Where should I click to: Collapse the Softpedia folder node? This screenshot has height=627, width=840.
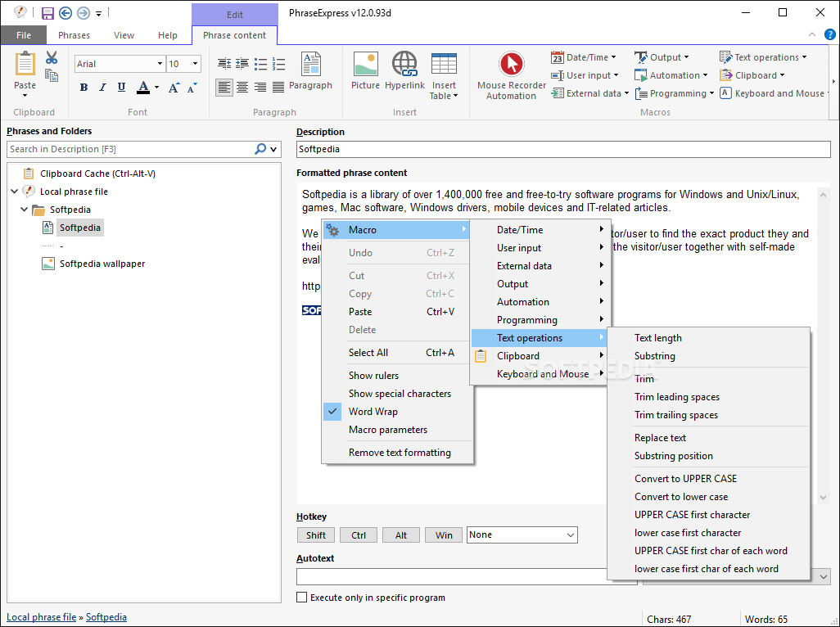(x=24, y=210)
